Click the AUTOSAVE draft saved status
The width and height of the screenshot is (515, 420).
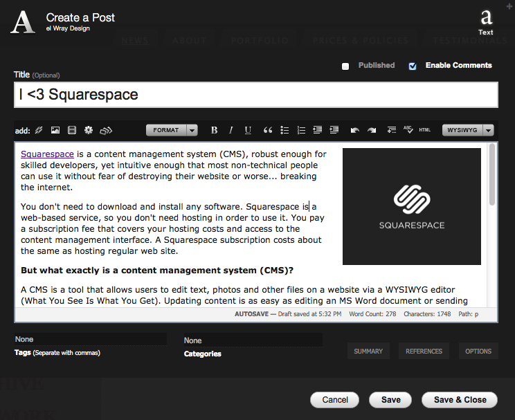click(x=288, y=314)
